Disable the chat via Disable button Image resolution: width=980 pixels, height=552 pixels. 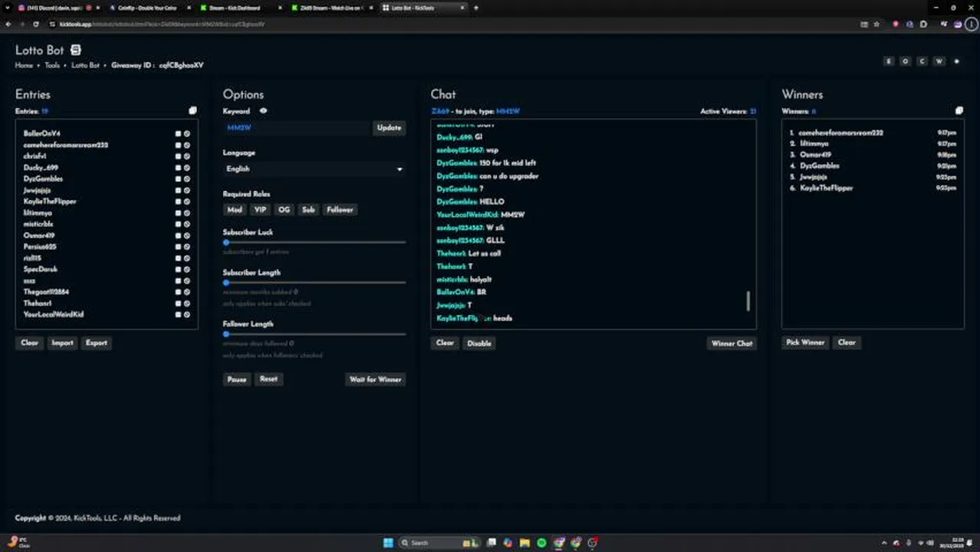click(479, 343)
